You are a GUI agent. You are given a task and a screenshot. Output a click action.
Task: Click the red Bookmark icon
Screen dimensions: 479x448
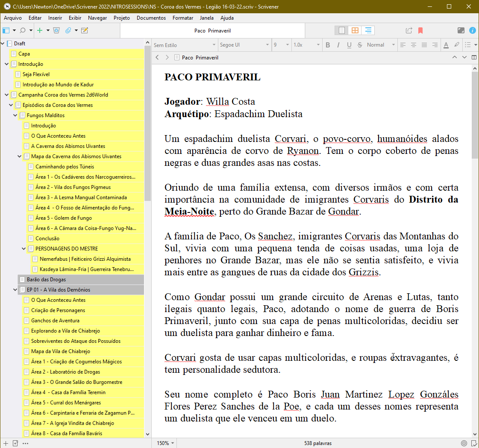pos(420,30)
